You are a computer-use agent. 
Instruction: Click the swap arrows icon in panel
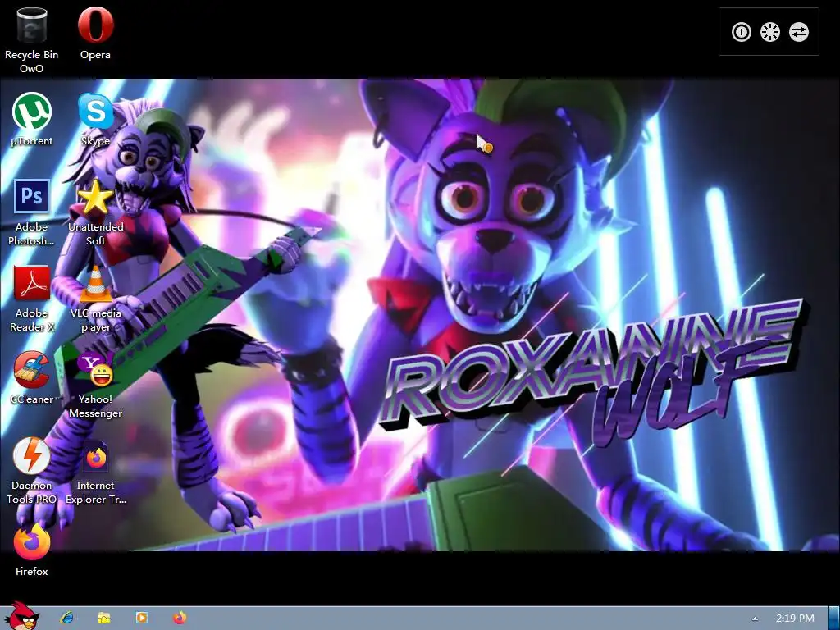tap(799, 32)
